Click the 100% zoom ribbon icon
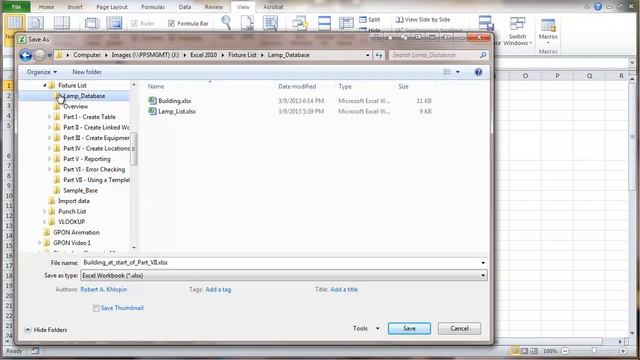 (247, 23)
